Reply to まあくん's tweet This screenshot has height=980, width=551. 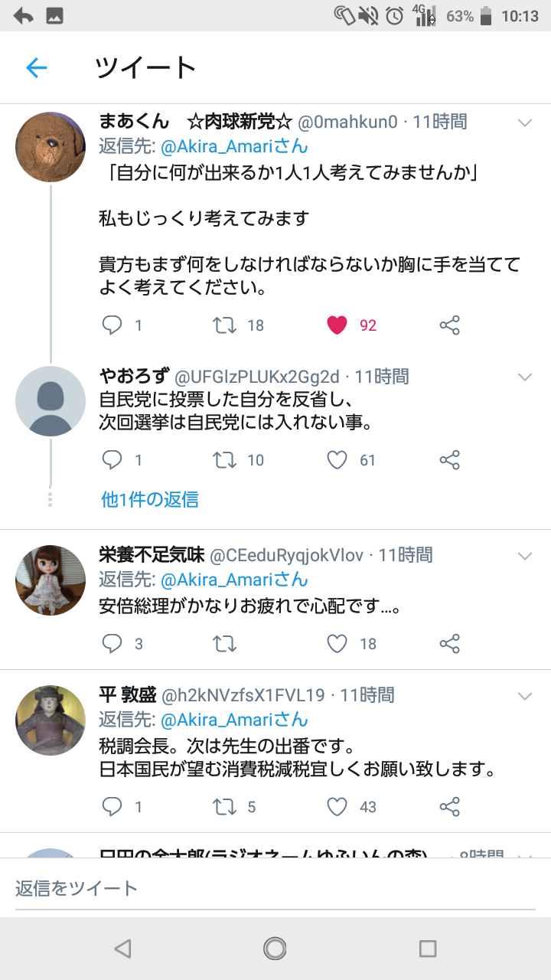pos(112,325)
